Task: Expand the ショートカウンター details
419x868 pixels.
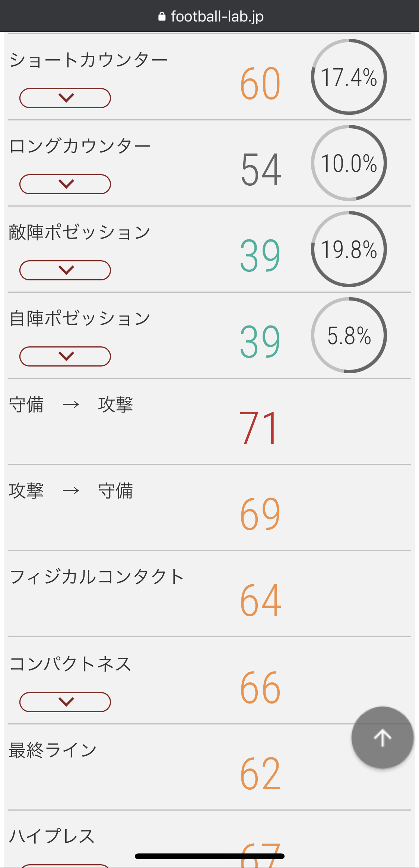Action: pos(65,98)
